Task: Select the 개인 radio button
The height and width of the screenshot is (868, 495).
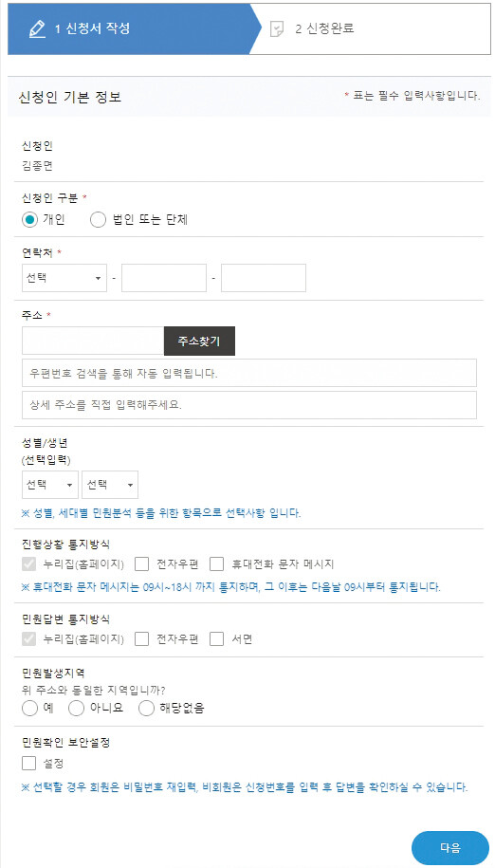Action: click(29, 220)
